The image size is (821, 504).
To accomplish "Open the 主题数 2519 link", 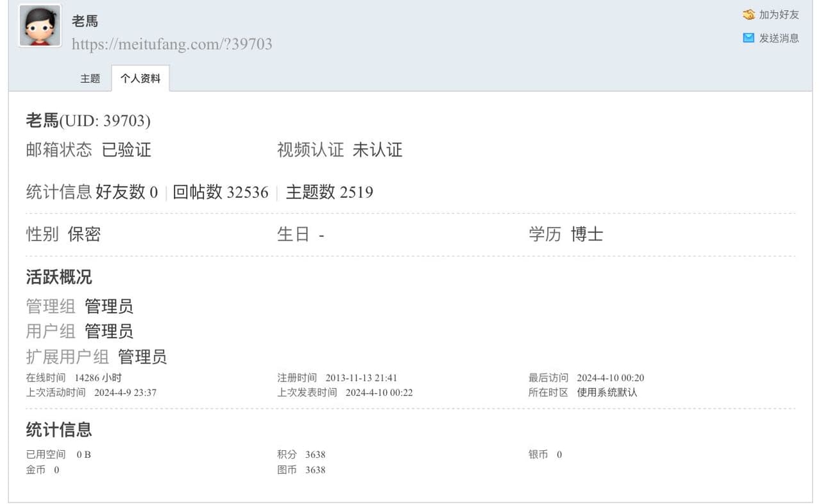I will tap(330, 192).
